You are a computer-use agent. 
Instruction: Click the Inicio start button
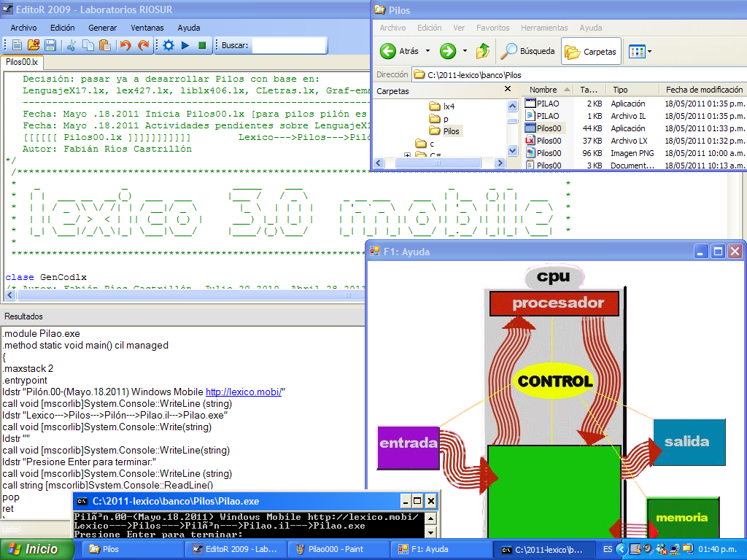32,549
